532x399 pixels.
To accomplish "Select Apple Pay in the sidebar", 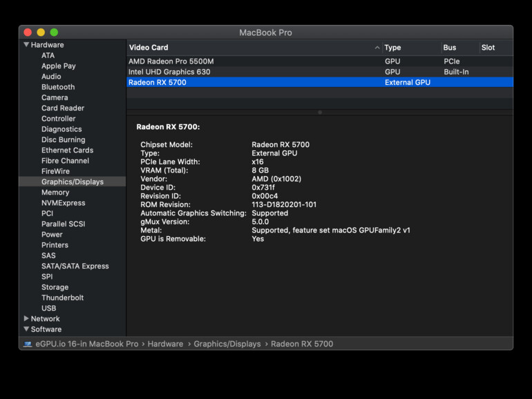I will [x=58, y=66].
